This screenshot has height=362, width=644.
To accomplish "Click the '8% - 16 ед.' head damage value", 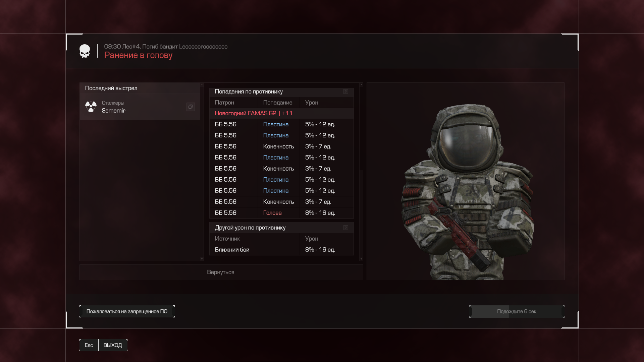I will 320,213.
